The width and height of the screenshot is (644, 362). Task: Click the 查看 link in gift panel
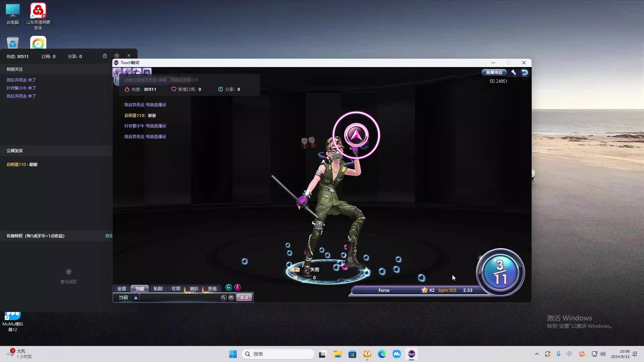click(x=109, y=236)
